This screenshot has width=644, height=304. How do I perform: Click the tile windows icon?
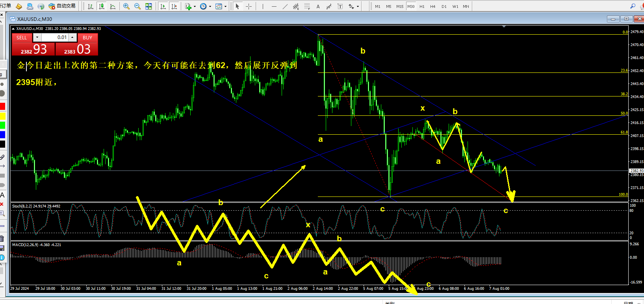click(x=148, y=6)
